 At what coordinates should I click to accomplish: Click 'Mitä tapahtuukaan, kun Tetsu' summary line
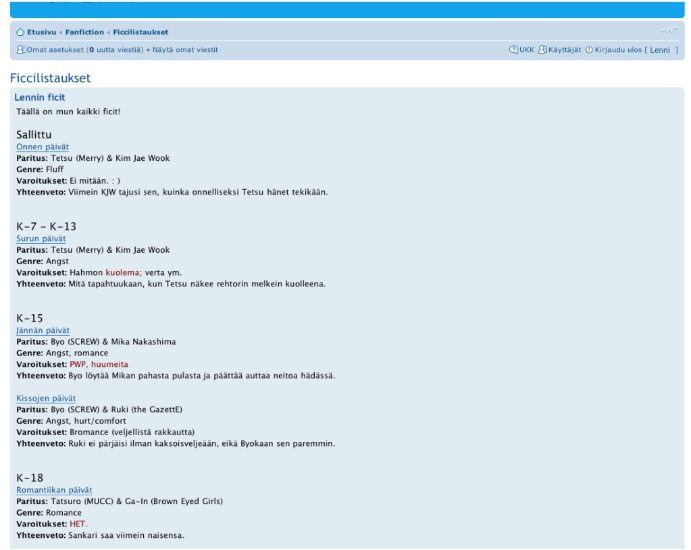[x=171, y=284]
